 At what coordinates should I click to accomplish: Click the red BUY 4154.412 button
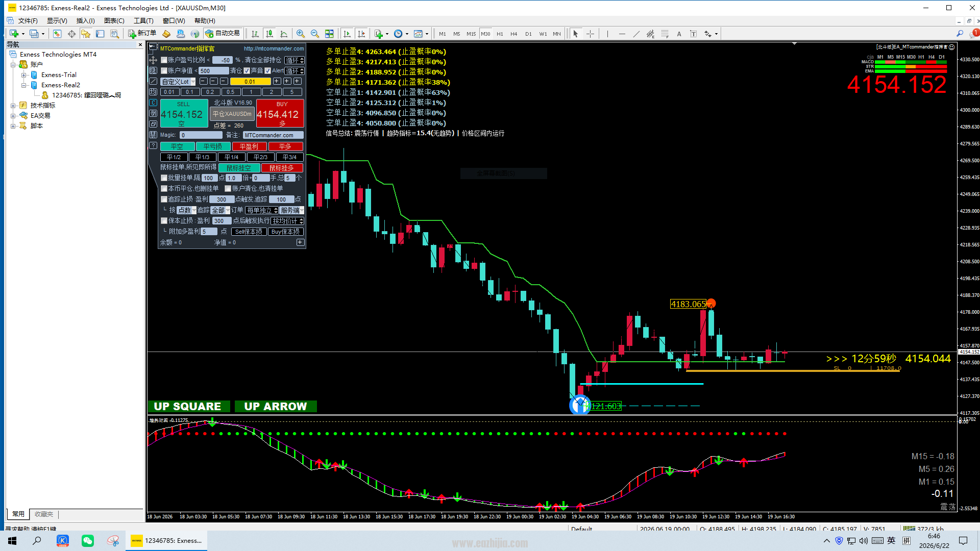pyautogui.click(x=280, y=113)
